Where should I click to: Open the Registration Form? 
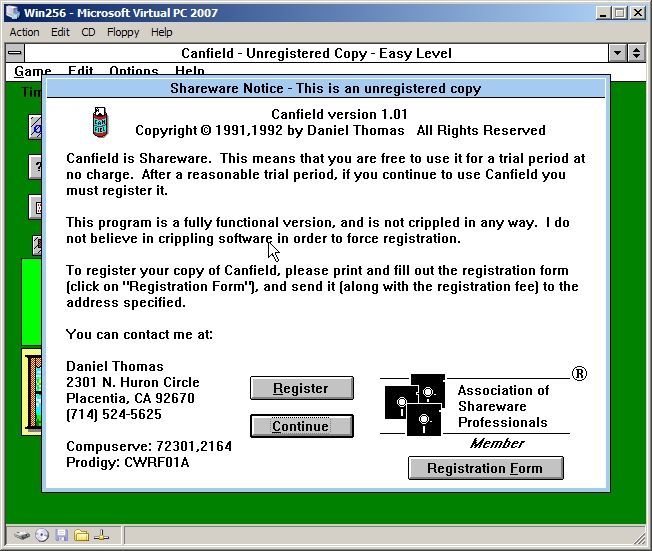click(485, 468)
